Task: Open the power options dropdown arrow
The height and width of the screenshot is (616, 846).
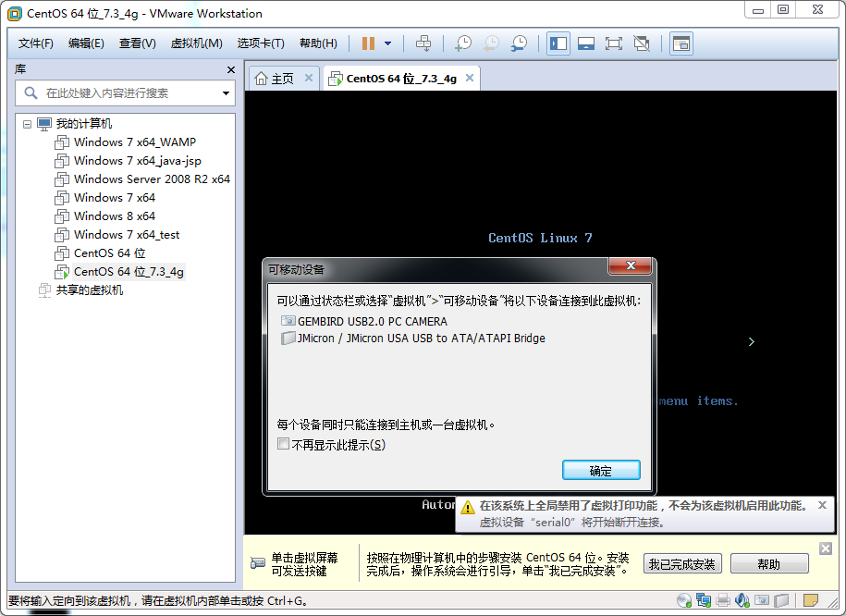Action: click(387, 43)
